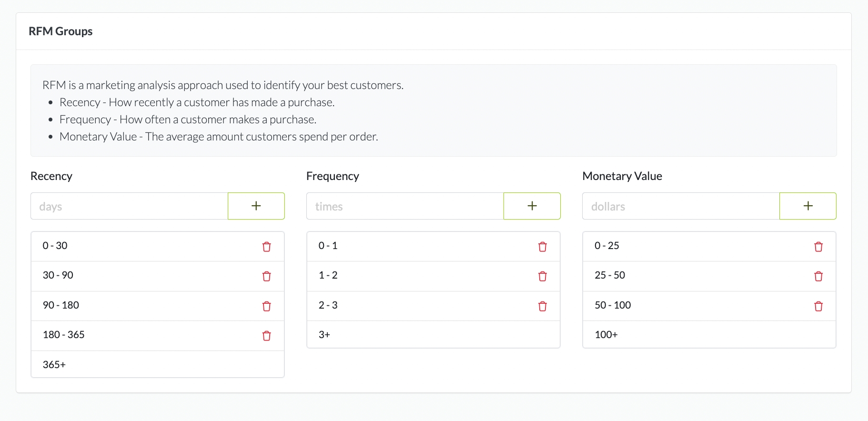
Task: Delete the 0 - 1 frequency group
Action: pyautogui.click(x=542, y=247)
